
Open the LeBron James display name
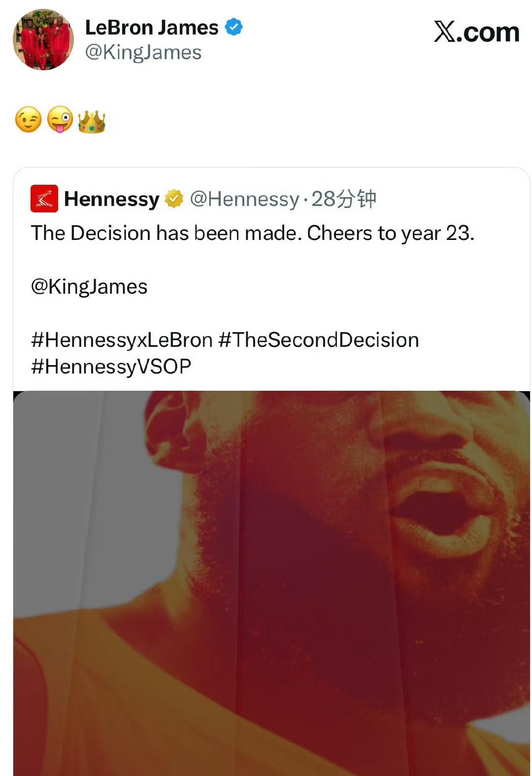tap(152, 28)
